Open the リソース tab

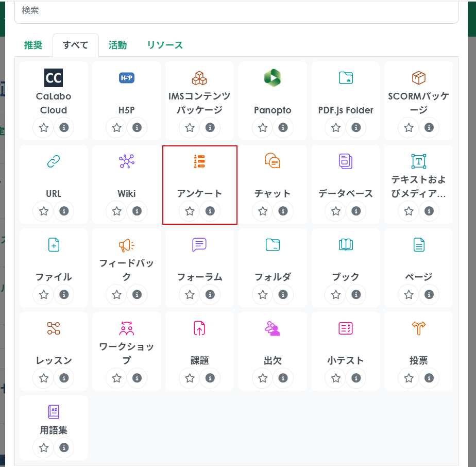(165, 45)
